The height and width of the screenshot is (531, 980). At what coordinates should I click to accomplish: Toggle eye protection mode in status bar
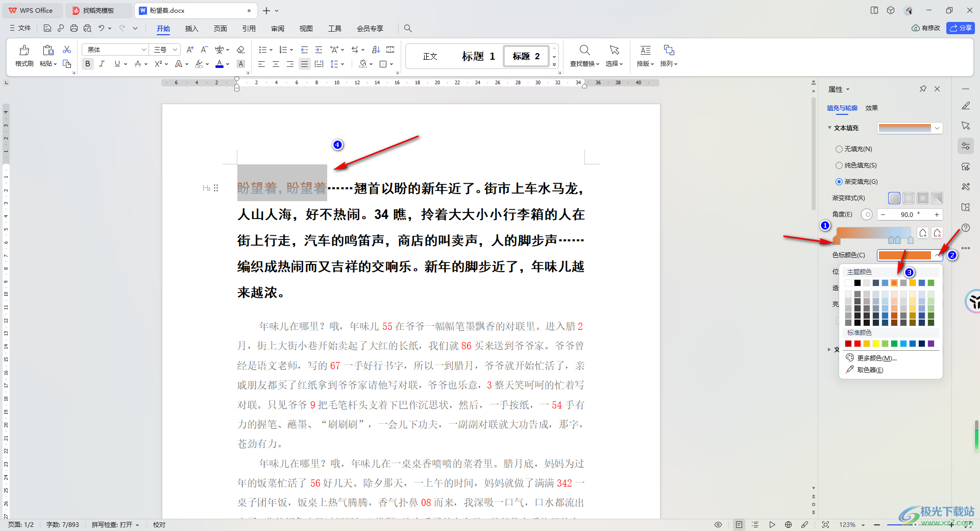pyautogui.click(x=718, y=524)
